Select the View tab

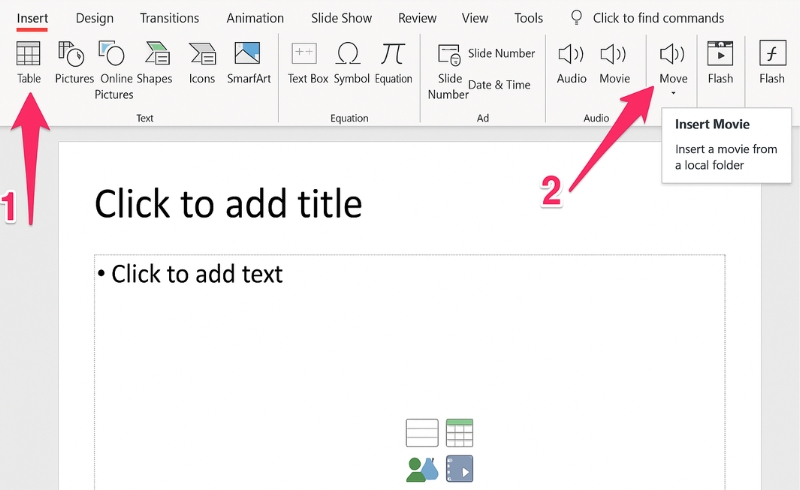pos(474,18)
